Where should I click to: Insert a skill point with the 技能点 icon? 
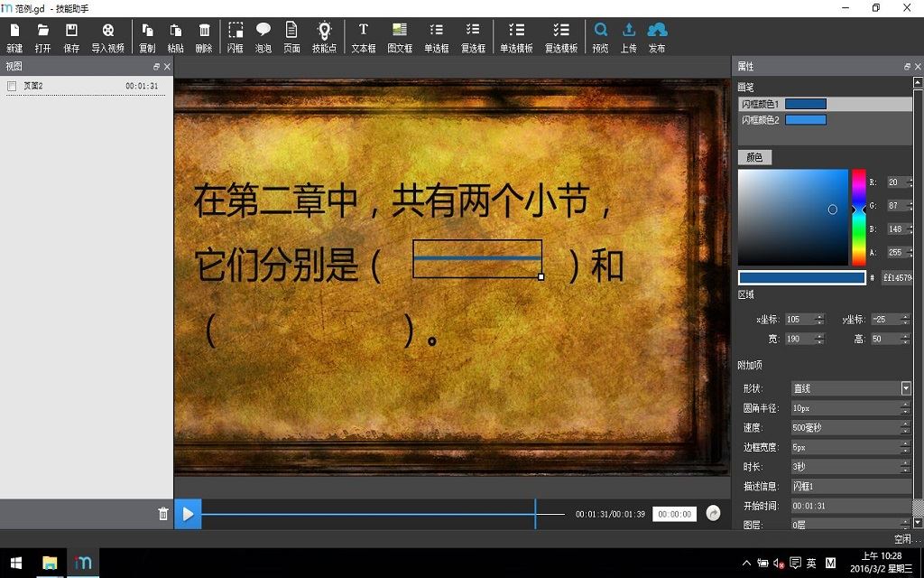point(324,37)
